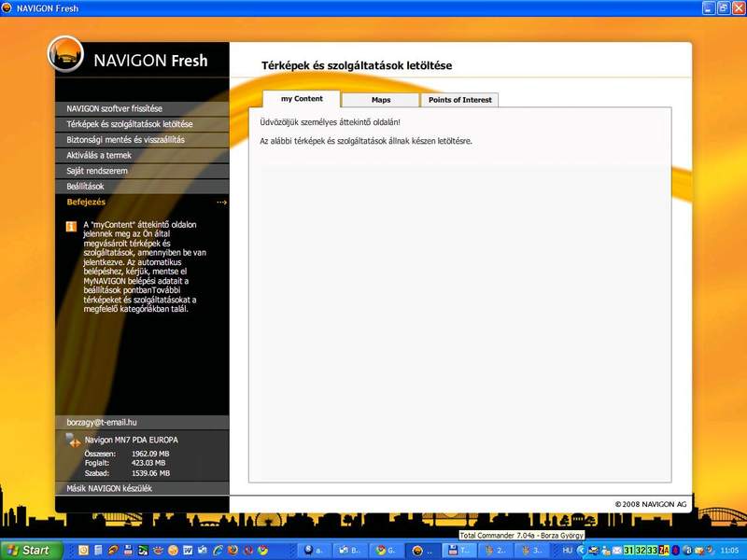Click the system clock 11:05
The image size is (747, 560).
(730, 551)
